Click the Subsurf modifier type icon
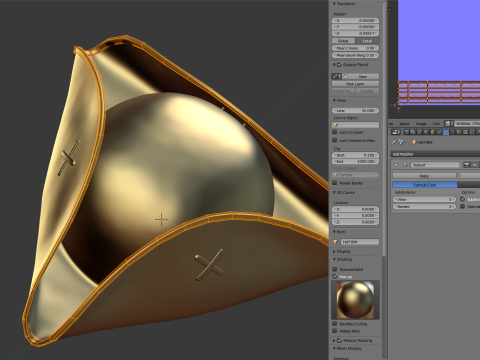The height and width of the screenshot is (360, 480). (x=405, y=165)
